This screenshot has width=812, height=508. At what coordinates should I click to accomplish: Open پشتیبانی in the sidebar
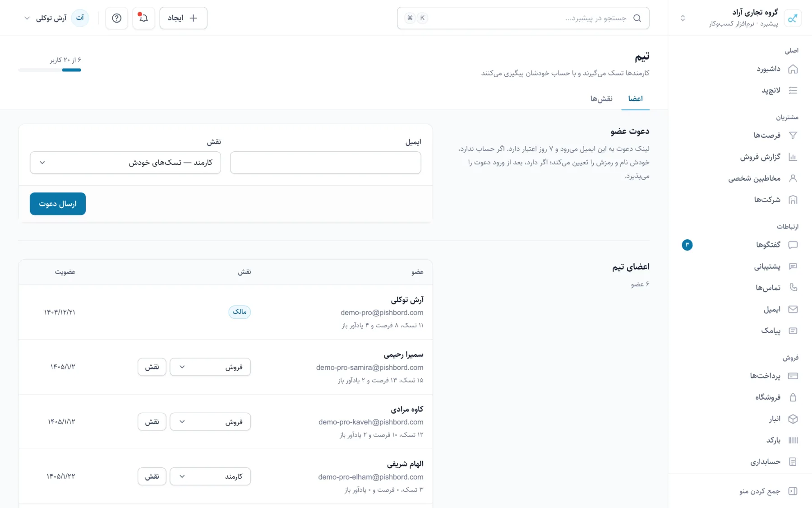point(767,266)
